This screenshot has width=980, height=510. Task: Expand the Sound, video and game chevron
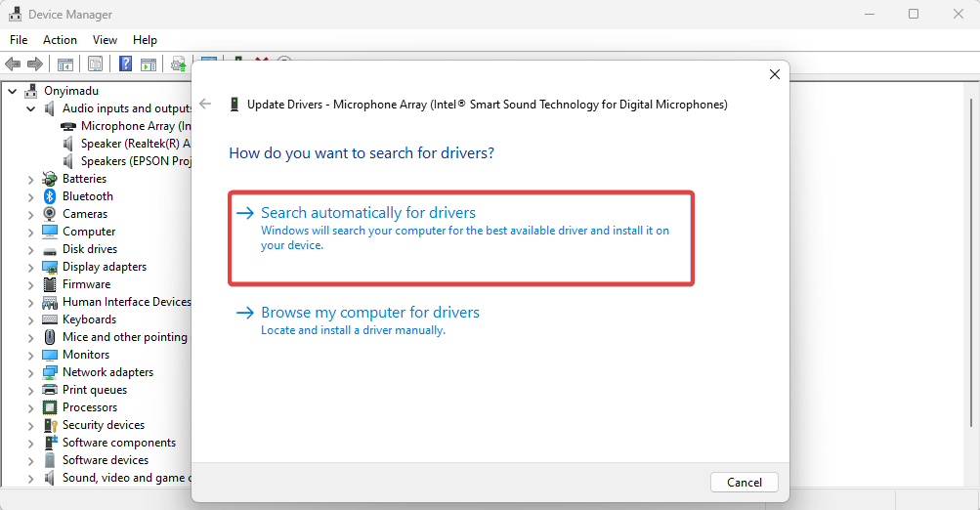coord(30,479)
